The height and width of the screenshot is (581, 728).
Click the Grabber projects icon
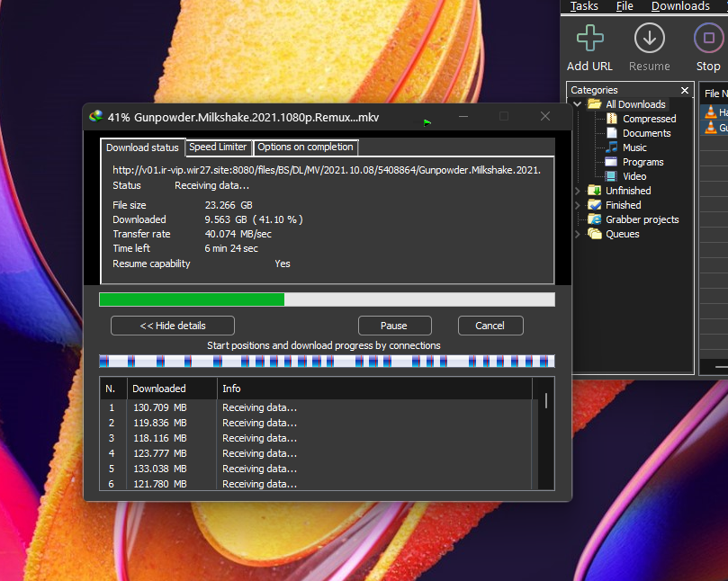tap(594, 219)
